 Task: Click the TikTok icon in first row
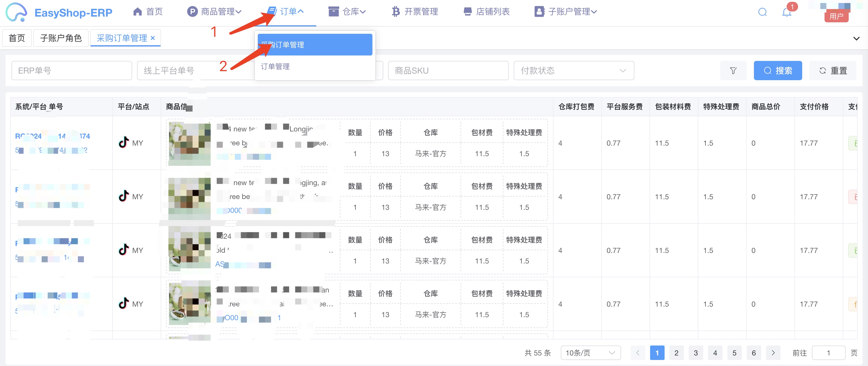[124, 142]
